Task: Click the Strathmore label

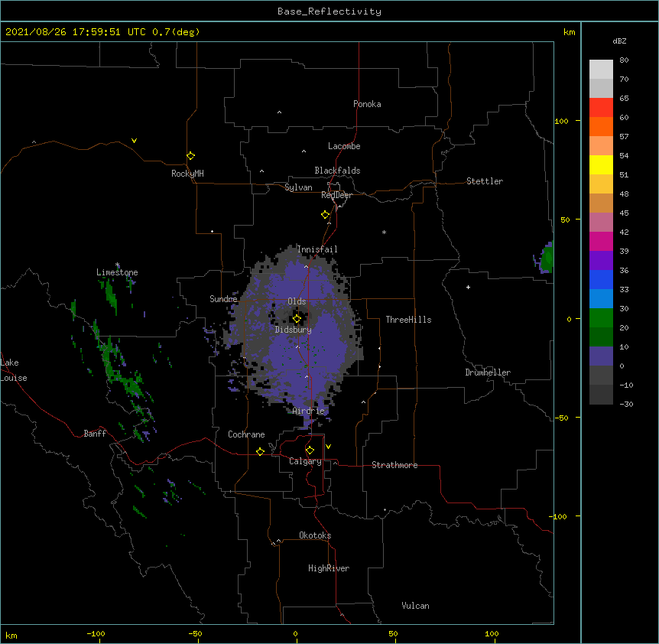Action: 394,465
